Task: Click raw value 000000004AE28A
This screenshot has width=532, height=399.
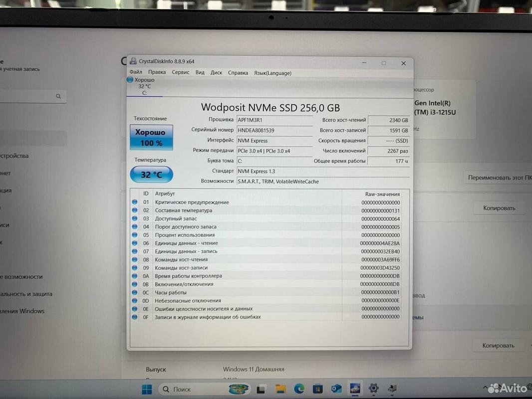Action: (380, 243)
